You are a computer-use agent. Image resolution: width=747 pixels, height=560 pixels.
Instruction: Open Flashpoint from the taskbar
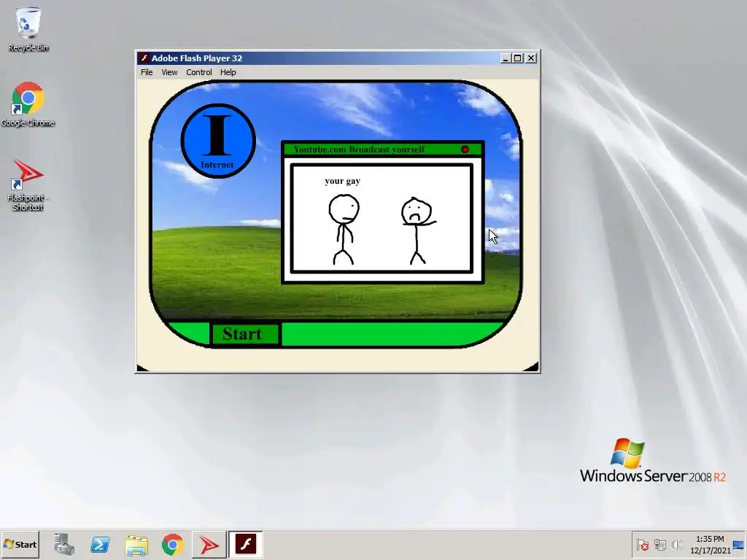[x=209, y=544]
